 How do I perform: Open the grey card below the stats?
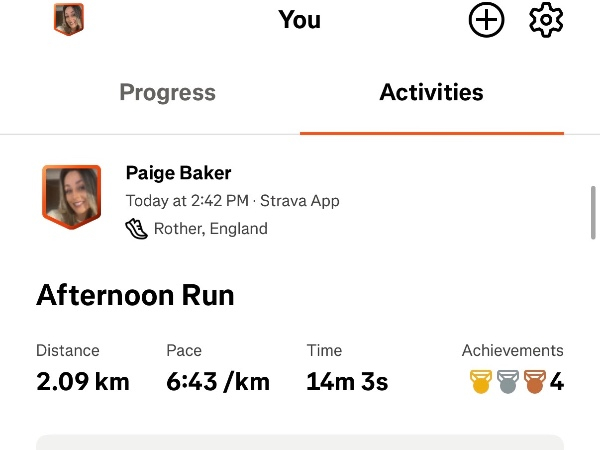300,441
